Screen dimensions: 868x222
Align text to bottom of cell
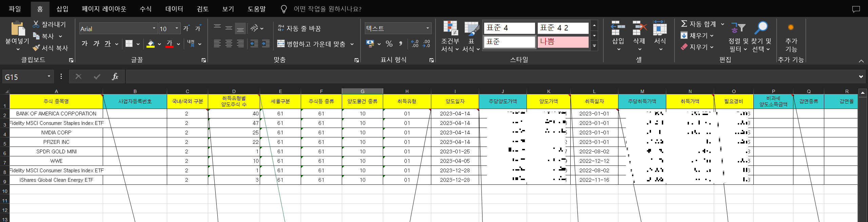(240, 28)
